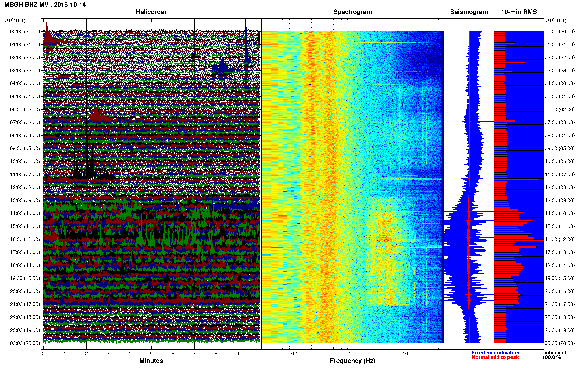
Task: Click helicorder time label 09:00 (05:00)
Action: (25, 148)
